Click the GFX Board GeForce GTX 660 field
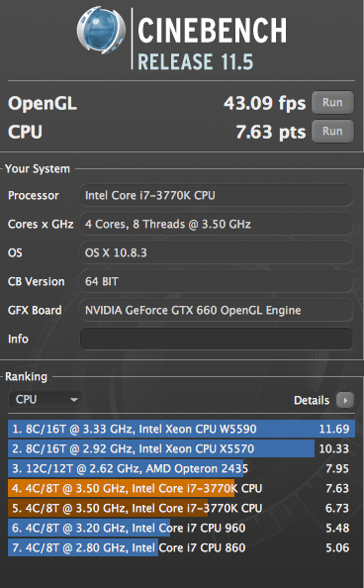The width and height of the screenshot is (364, 588). [217, 310]
